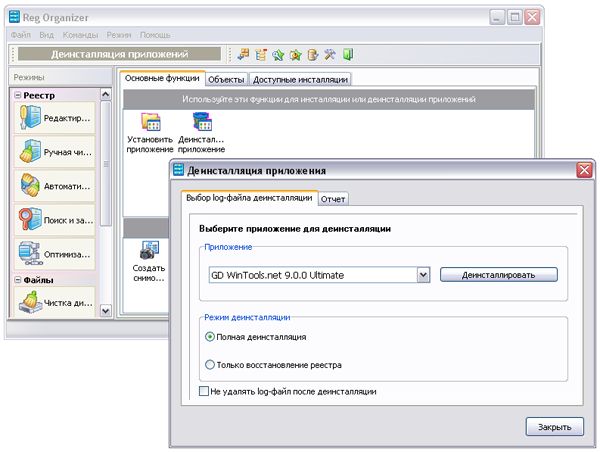Screen dimensions: 600x452
Task: Open the Чистка ди... disk cleanup mode
Action: click(x=55, y=302)
